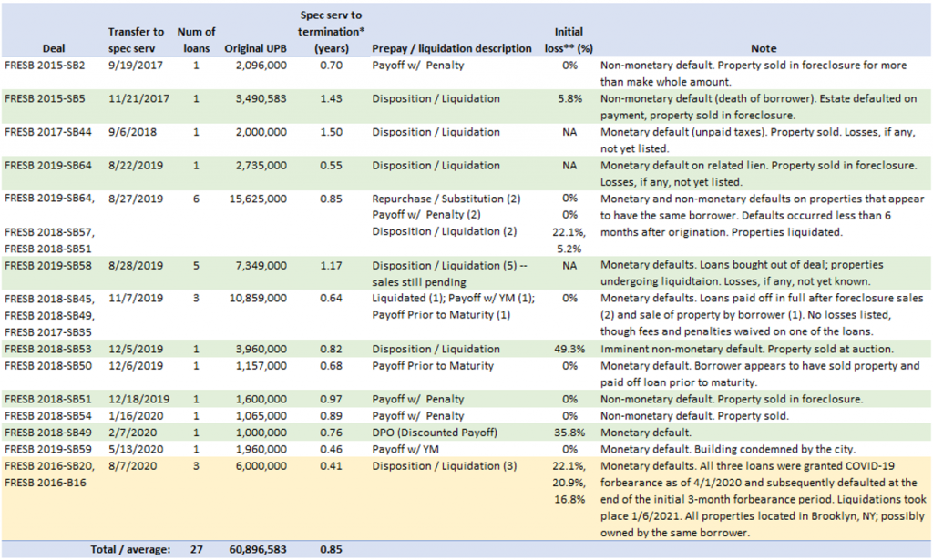
Task: Click the Transfer to spec serv header
Action: (x=136, y=40)
